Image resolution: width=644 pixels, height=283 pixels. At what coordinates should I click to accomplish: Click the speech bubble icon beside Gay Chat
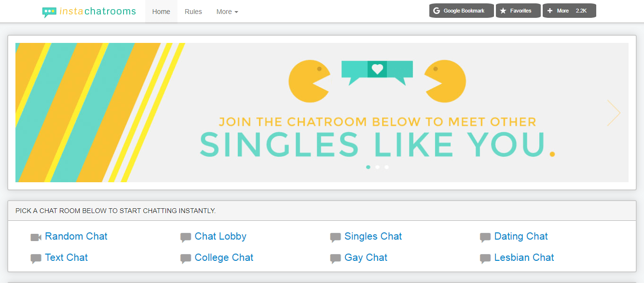336,259
